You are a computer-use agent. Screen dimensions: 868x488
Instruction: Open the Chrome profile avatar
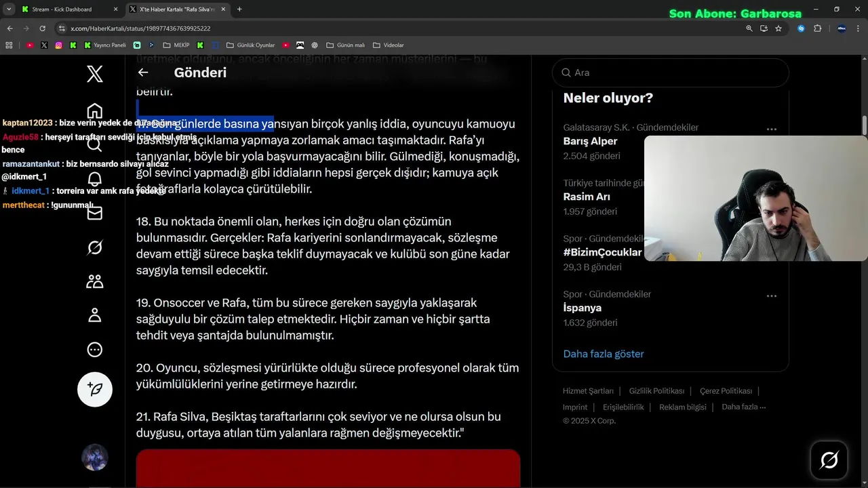pyautogui.click(x=842, y=28)
